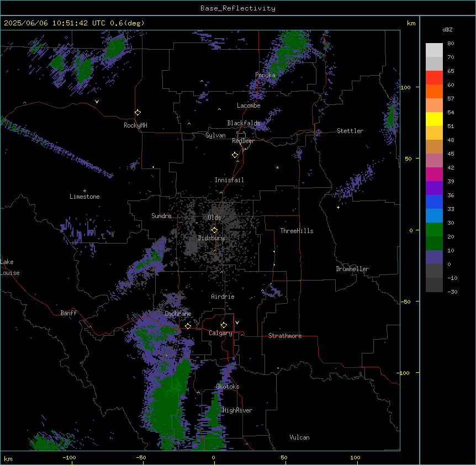Pick the dark orange 57-60 dBZ swatch
The height and width of the screenshot is (465, 476).
tap(434, 91)
